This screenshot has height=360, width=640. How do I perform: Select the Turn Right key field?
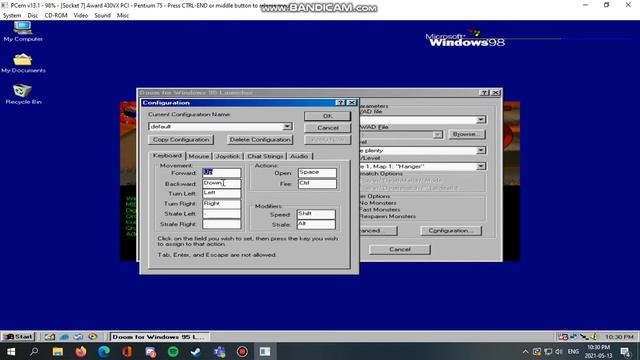pos(222,203)
